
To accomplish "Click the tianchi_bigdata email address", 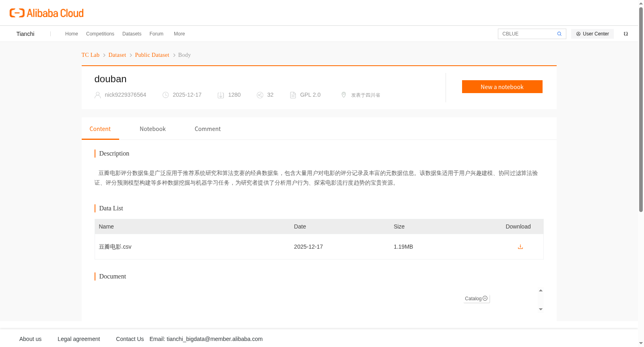I will pos(215,339).
